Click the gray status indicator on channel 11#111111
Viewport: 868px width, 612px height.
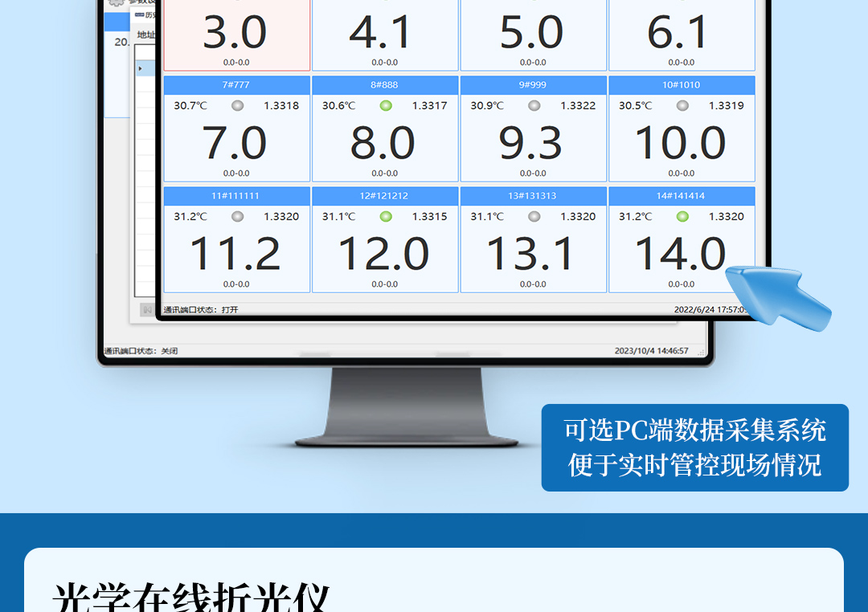click(x=237, y=216)
